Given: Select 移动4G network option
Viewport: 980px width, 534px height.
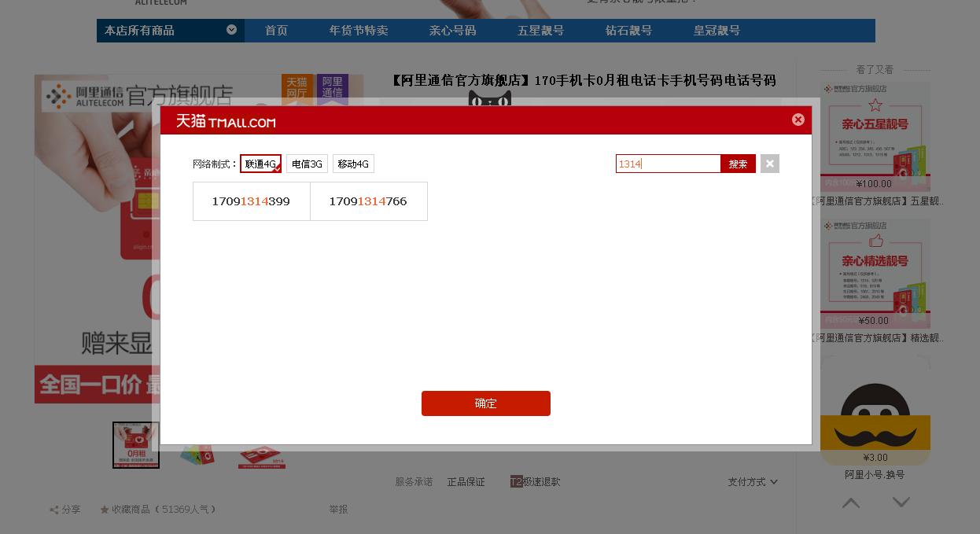Looking at the screenshot, I should (353, 164).
